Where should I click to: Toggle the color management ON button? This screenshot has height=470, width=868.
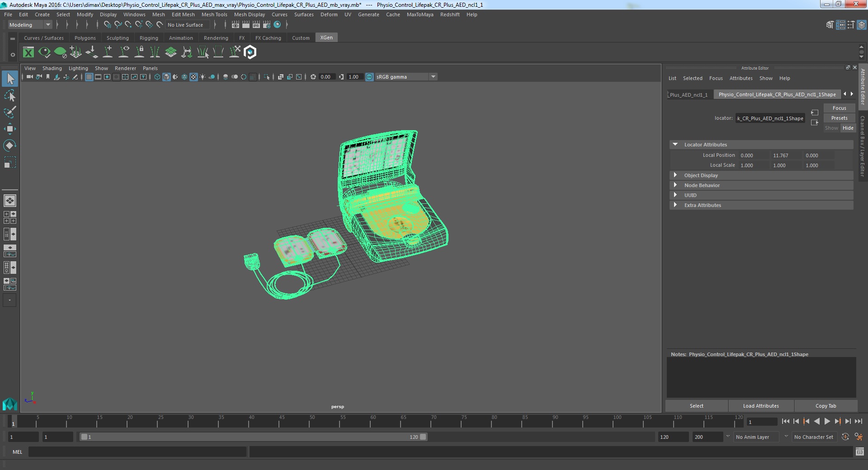369,77
